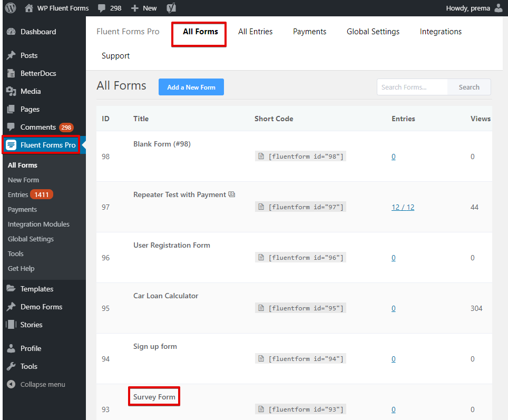Copy shortcode icon for form 96
508x420 pixels.
coord(261,257)
